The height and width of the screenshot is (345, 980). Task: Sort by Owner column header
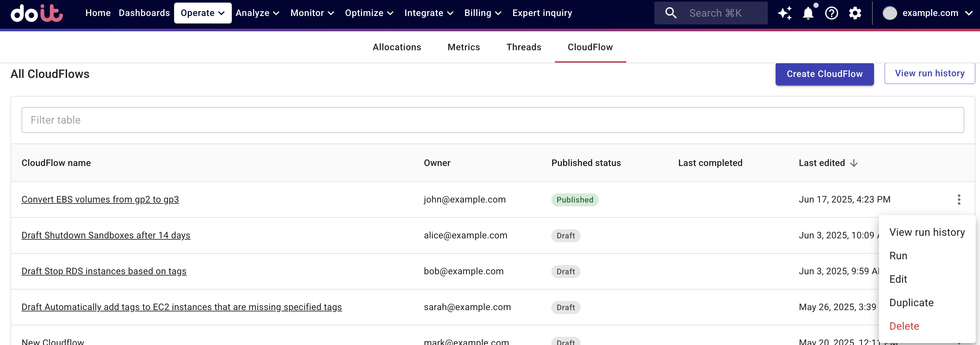pos(437,163)
